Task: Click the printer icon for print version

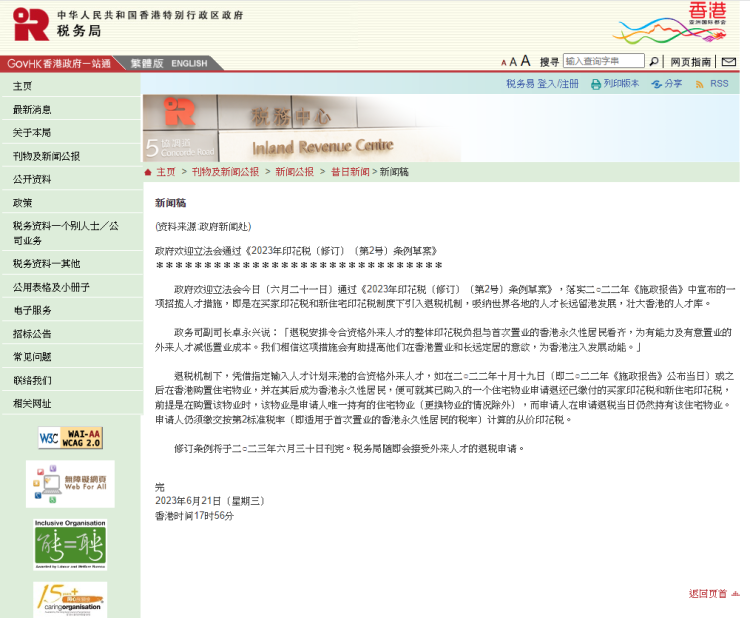Action: [596, 84]
